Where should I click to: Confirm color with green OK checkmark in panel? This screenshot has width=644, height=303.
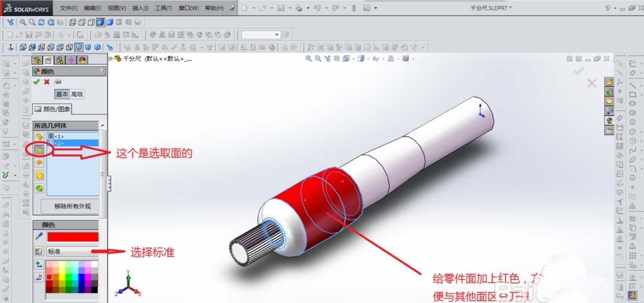pos(37,82)
